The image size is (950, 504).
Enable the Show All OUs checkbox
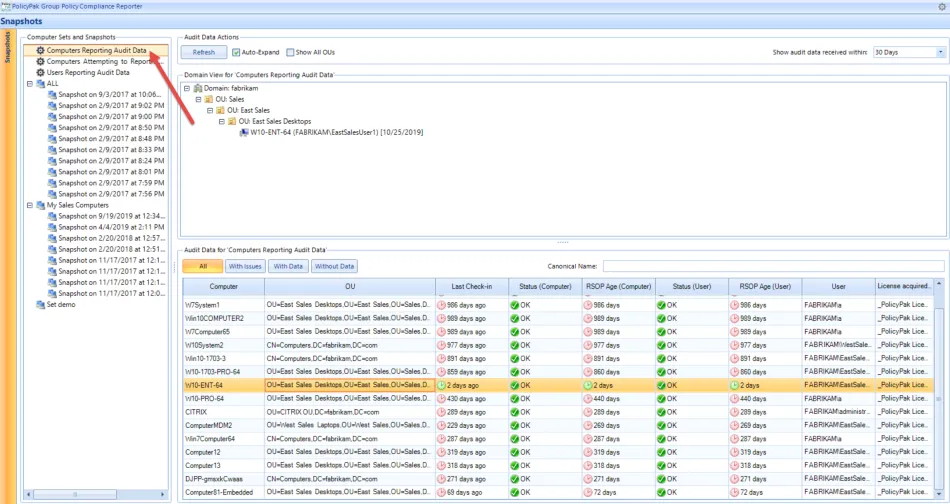tap(289, 52)
